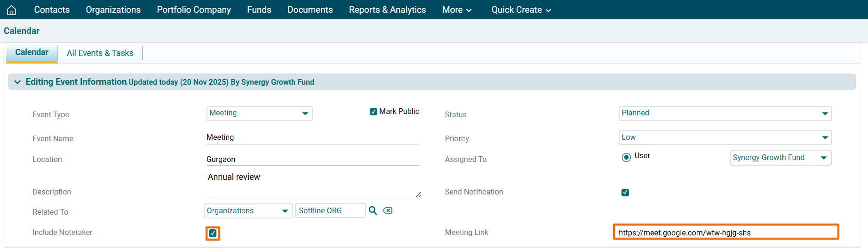The height and width of the screenshot is (250, 868).
Task: Click the Home icon in navigation bar
Action: pyautogui.click(x=12, y=10)
